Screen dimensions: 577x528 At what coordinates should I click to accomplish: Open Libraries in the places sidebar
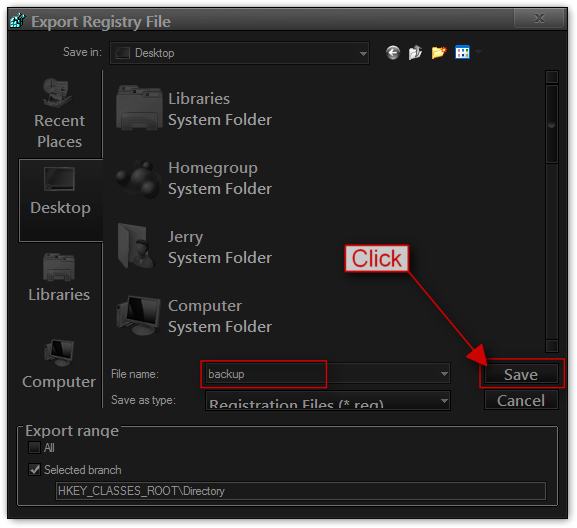pos(59,277)
